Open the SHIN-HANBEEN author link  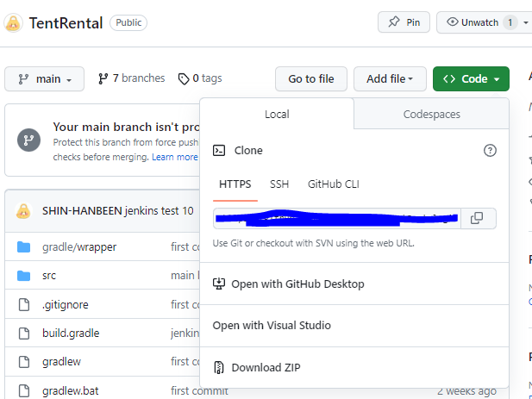click(x=82, y=211)
